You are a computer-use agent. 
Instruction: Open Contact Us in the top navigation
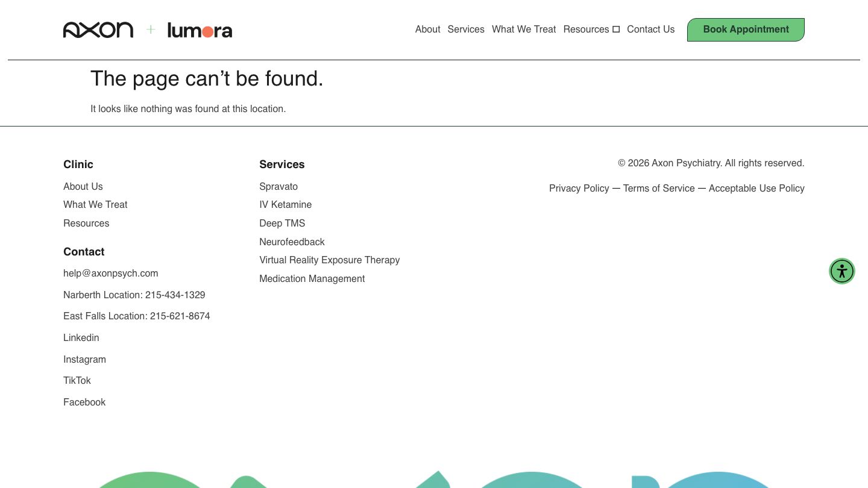click(650, 30)
